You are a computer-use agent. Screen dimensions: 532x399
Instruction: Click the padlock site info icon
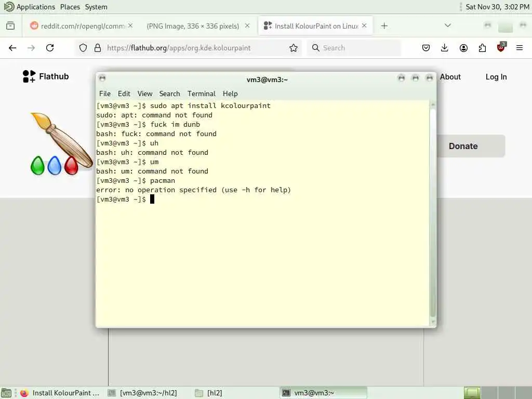click(x=98, y=48)
